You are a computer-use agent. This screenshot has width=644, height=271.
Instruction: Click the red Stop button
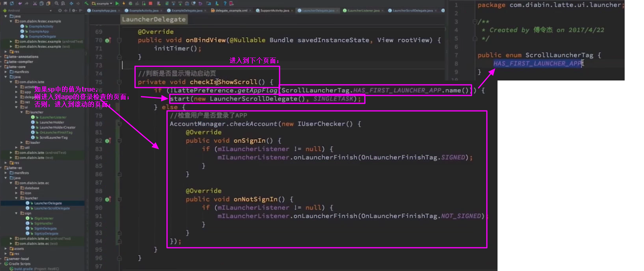(150, 3)
